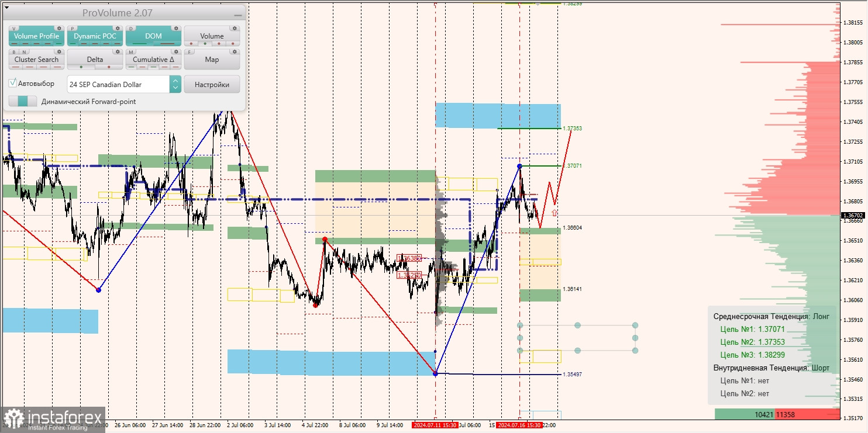Select green line segment under Volume Profile
The height and width of the screenshot is (433, 868).
tap(58, 44)
